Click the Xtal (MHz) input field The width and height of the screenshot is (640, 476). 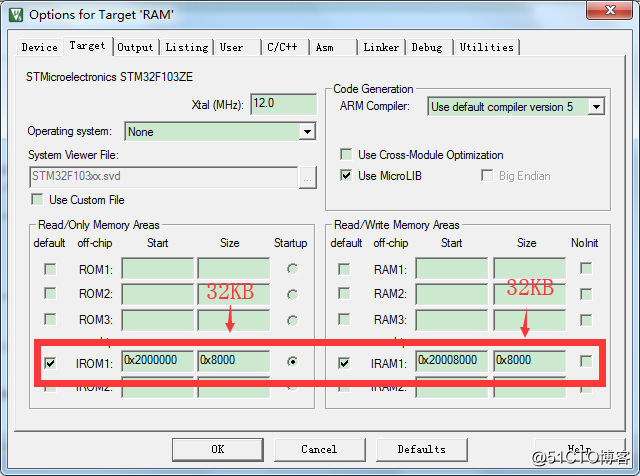click(x=283, y=104)
